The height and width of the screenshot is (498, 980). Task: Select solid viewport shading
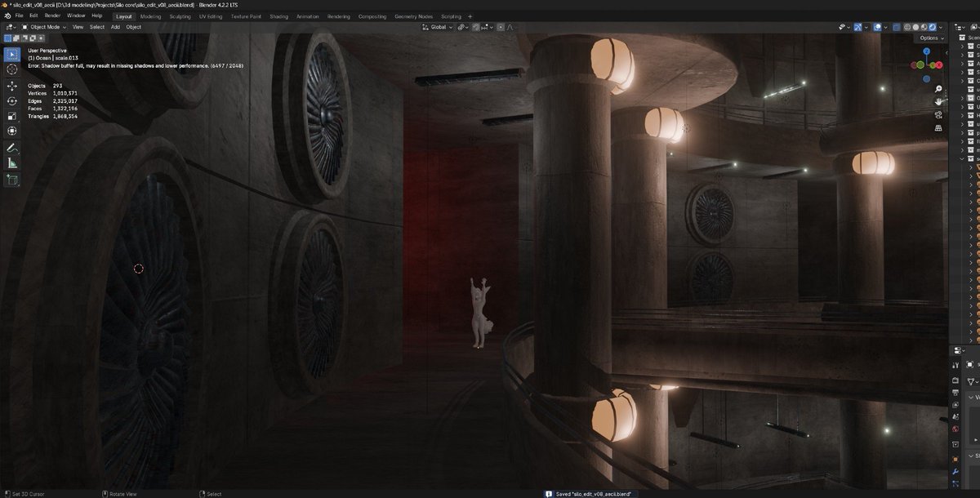(915, 27)
